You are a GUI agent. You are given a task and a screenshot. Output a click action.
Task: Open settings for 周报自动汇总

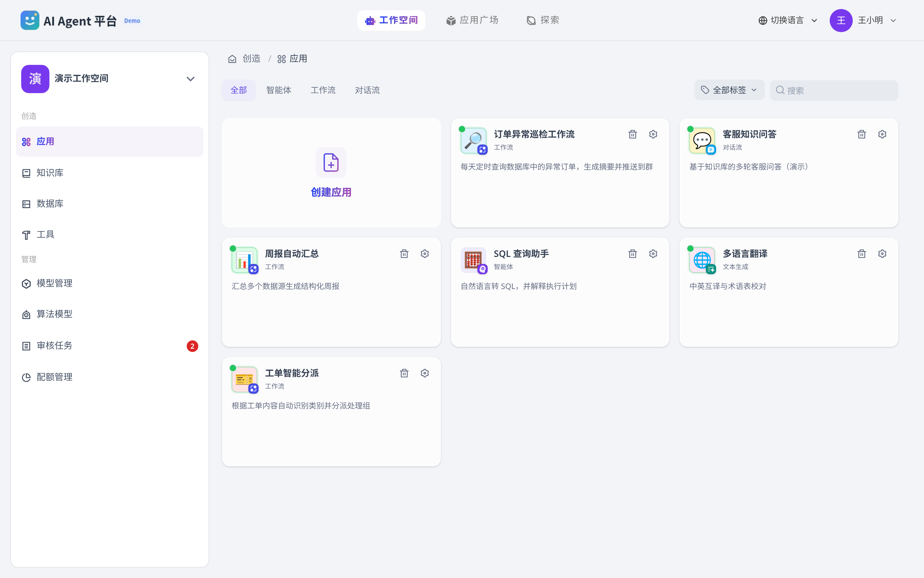click(x=425, y=254)
